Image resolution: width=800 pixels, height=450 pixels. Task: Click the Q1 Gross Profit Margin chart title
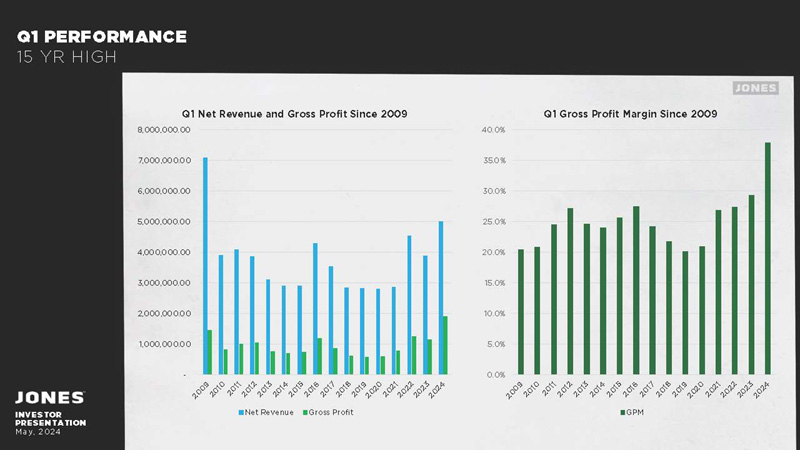[630, 114]
